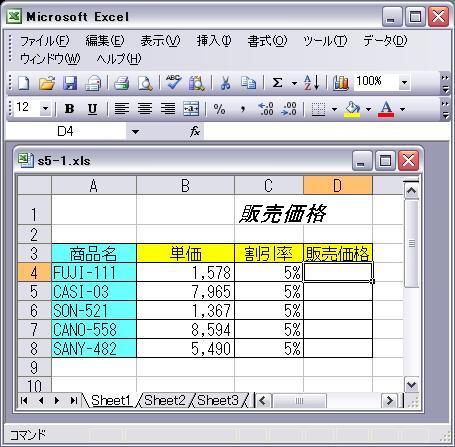Click the Select All corner button
Viewport: 455px width, 447px height.
pos(34,185)
